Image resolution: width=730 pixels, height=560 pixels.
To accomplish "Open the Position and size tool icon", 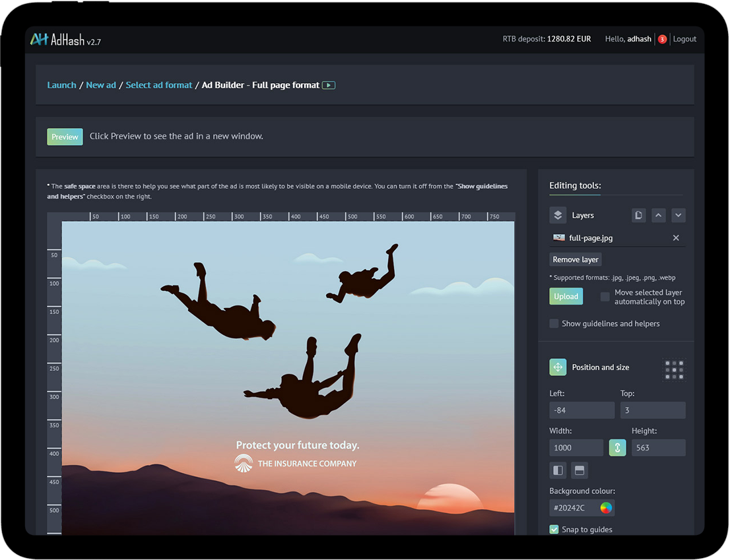I will coord(558,367).
